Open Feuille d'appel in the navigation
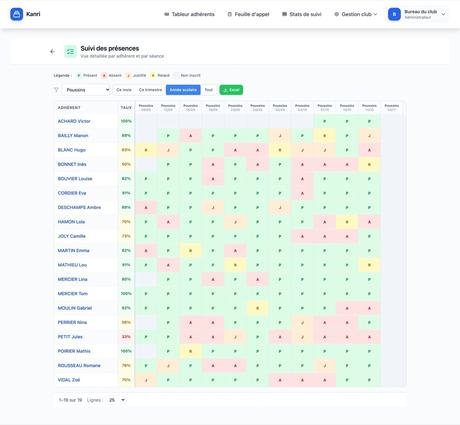 coord(248,14)
